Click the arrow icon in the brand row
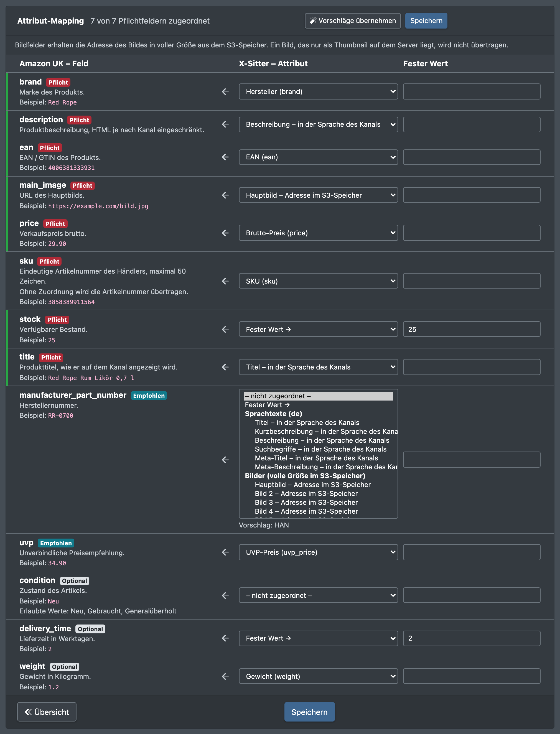Viewport: 560px width, 734px height. click(x=225, y=92)
